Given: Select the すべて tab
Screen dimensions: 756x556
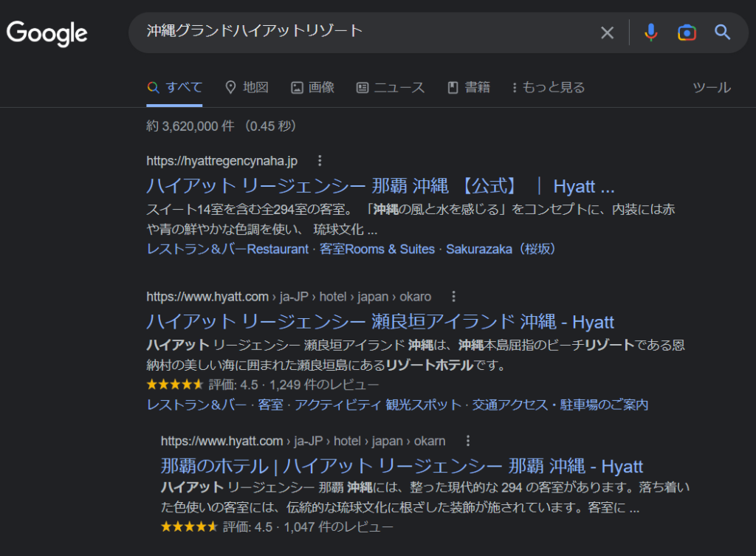Looking at the screenshot, I should coord(174,87).
